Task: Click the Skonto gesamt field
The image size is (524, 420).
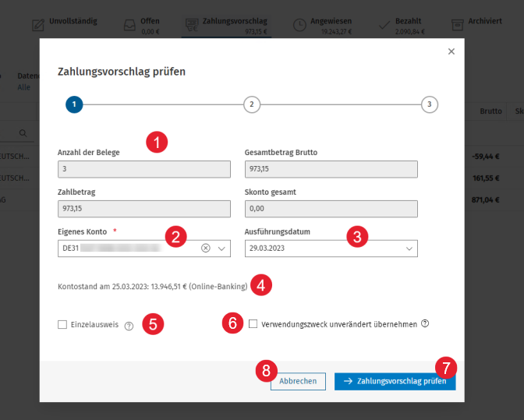Action: (x=331, y=209)
